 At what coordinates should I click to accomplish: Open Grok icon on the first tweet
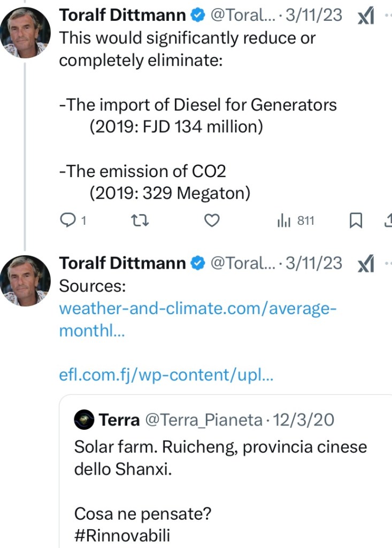click(365, 16)
